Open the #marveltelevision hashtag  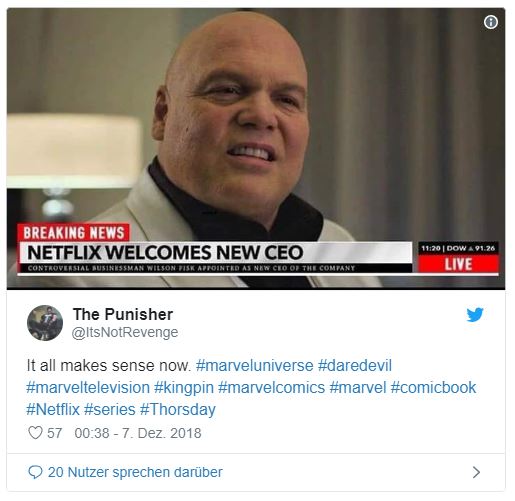point(88,387)
